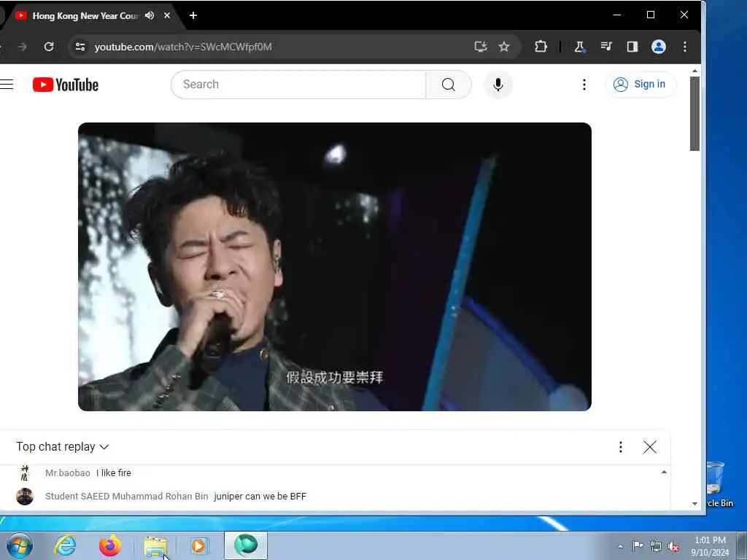Screen dimensions: 747x560
Task: Click the YouTube Search field
Action: click(298, 85)
